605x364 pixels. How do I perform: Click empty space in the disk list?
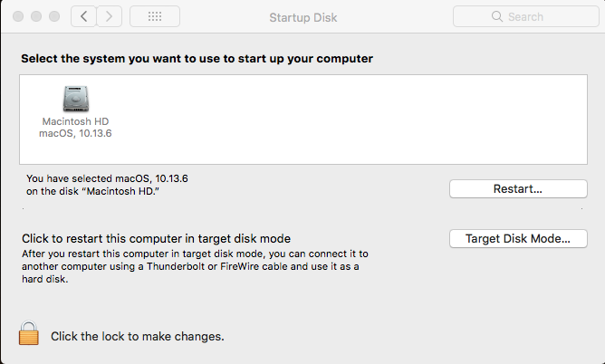click(x=347, y=120)
